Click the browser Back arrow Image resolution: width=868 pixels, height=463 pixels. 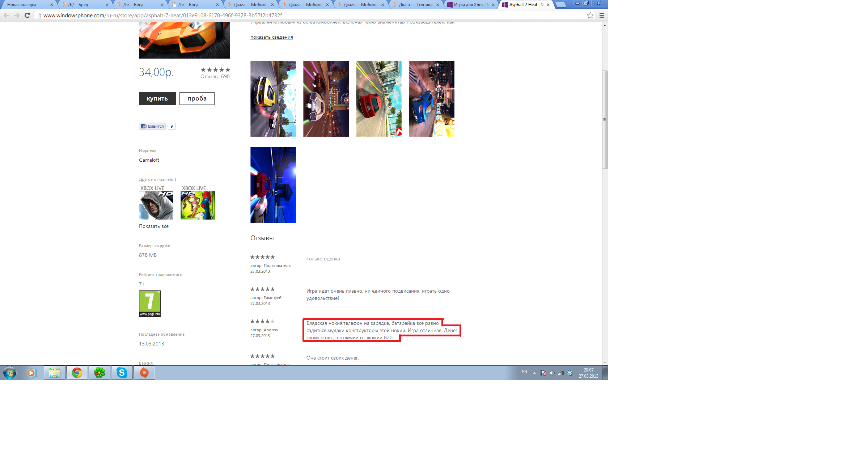[6, 15]
